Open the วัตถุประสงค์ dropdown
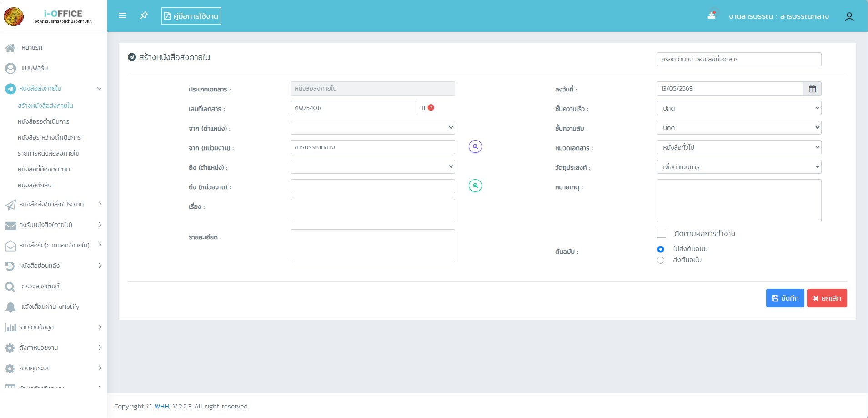 (x=739, y=167)
